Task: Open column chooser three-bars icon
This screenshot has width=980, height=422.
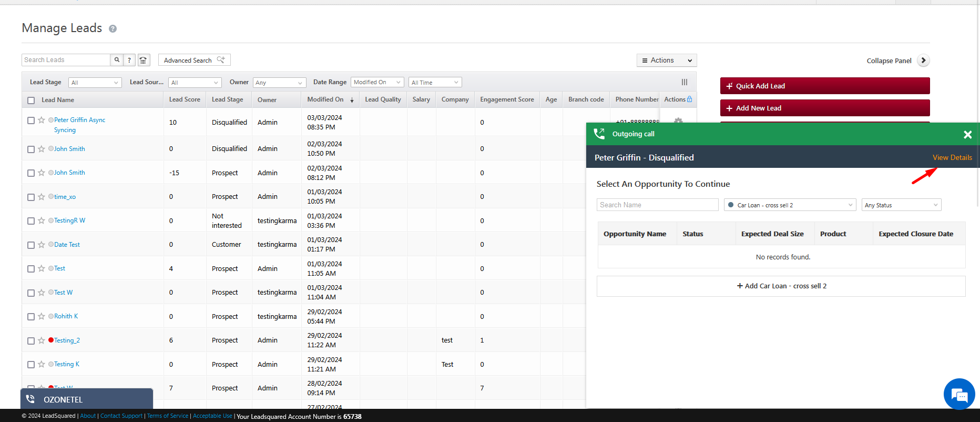Action: tap(684, 82)
